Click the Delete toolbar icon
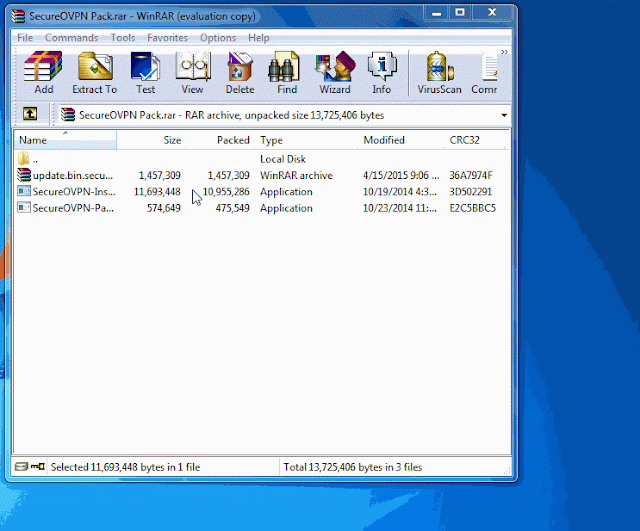Viewport: 640px width, 531px height. coord(240,73)
